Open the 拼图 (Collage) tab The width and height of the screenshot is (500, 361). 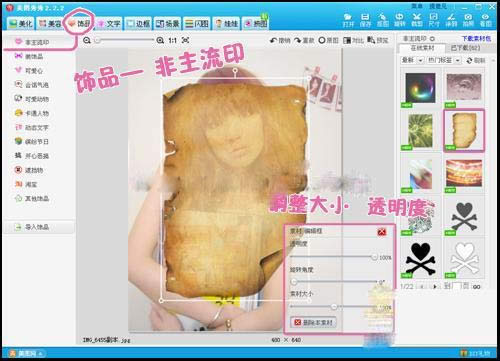(x=255, y=24)
